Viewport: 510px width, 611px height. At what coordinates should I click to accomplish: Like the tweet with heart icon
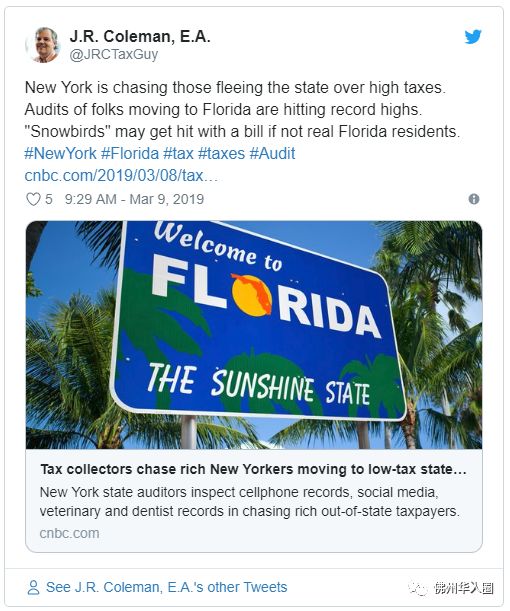(x=33, y=199)
